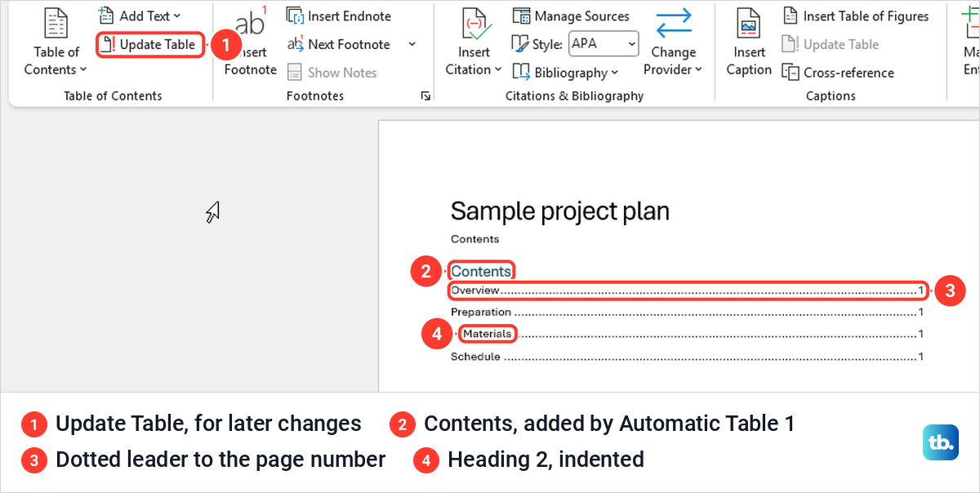980x493 pixels.
Task: Open Bibliography dropdown
Action: tap(565, 73)
